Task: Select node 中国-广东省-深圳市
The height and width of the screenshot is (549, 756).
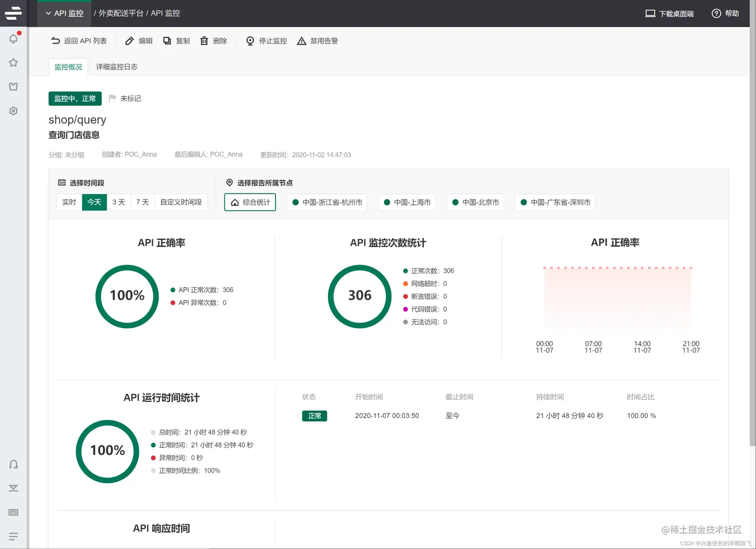Action: [555, 202]
